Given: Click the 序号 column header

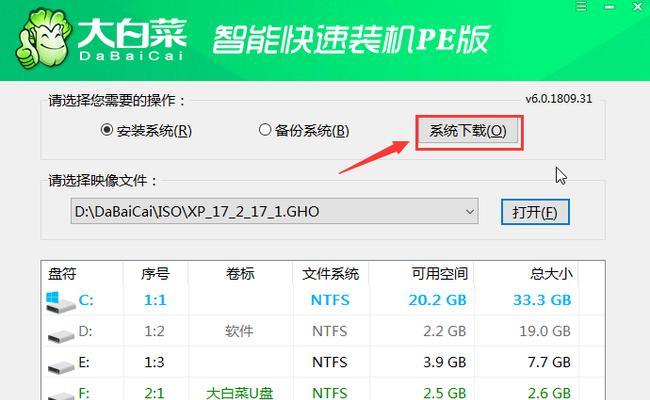Looking at the screenshot, I should (155, 274).
